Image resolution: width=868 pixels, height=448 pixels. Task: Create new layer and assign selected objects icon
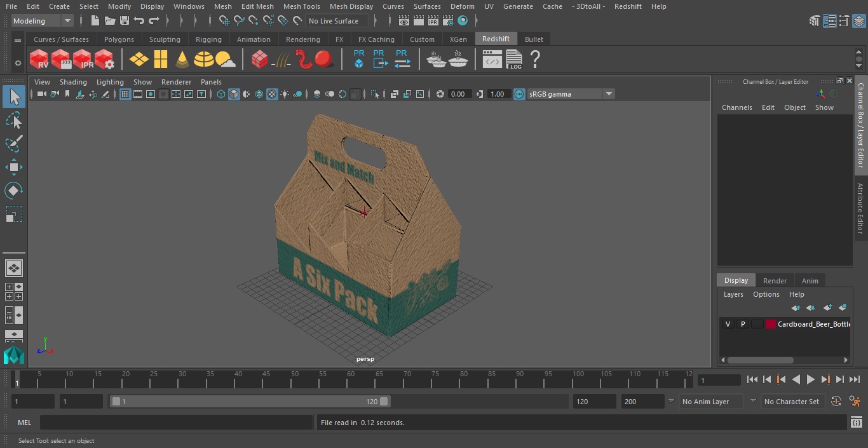point(843,308)
